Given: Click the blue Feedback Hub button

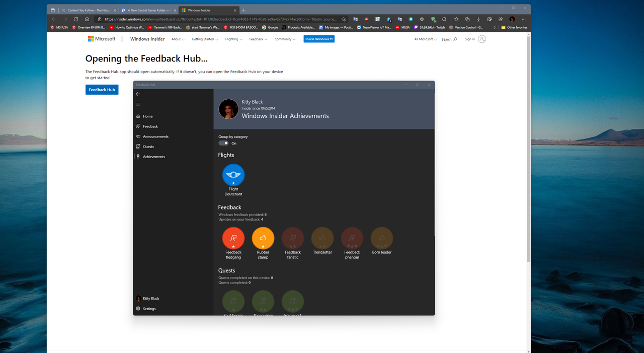Looking at the screenshot, I should pos(102,90).
